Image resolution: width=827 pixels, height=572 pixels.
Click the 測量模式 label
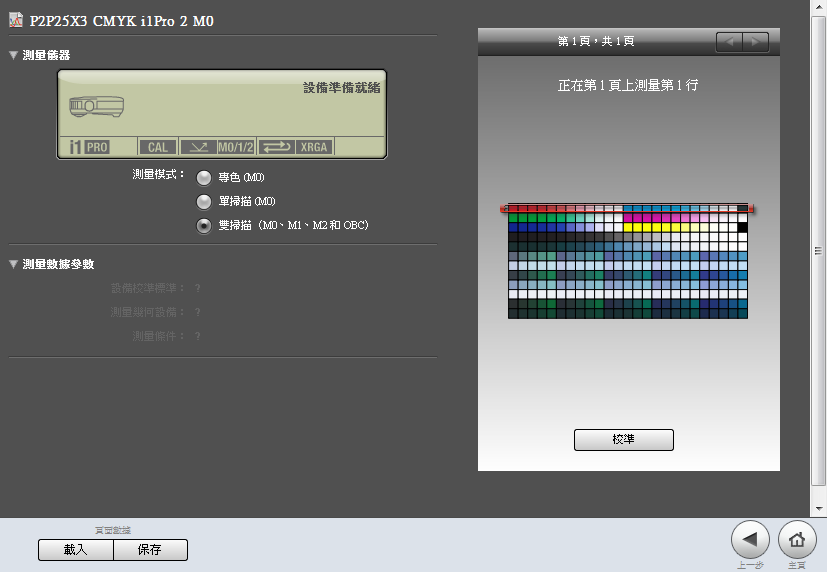[158, 174]
